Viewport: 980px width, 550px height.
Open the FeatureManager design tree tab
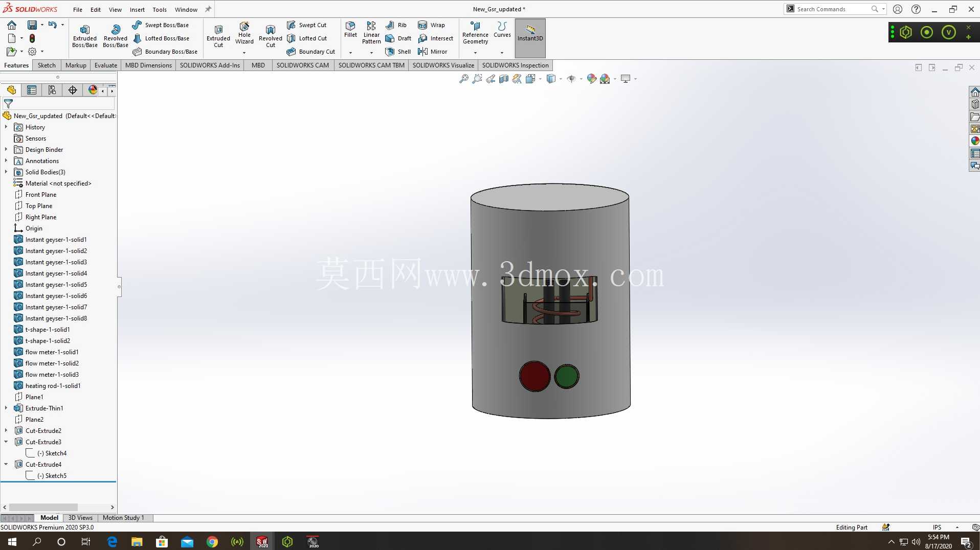point(11,90)
